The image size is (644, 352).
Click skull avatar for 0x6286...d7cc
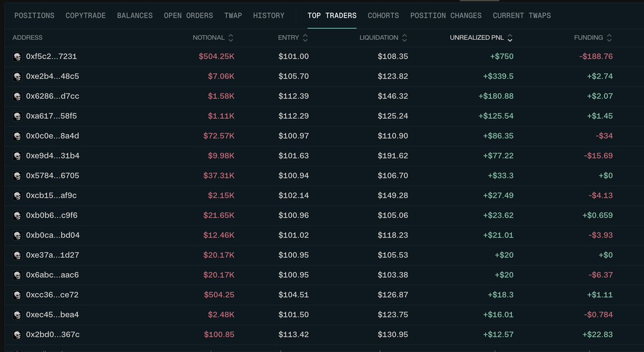(17, 97)
